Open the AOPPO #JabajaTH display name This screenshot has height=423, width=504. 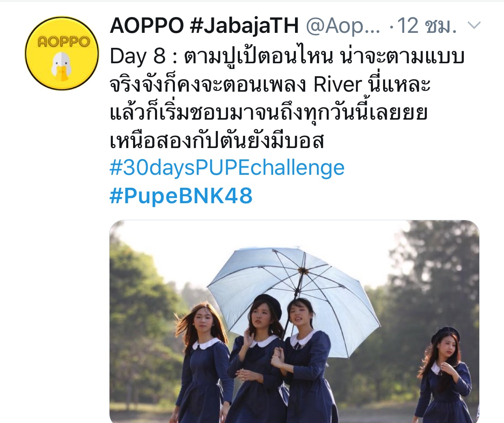(x=205, y=26)
